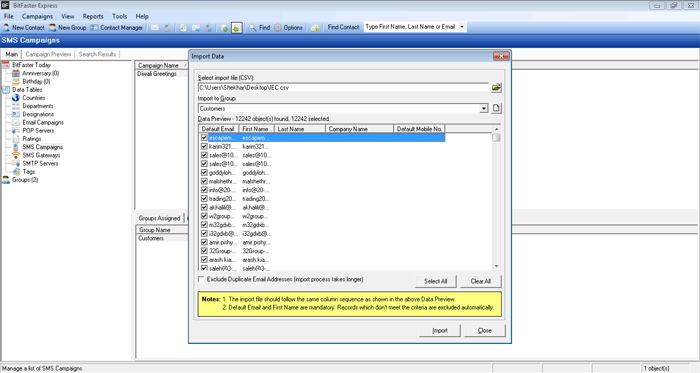Select Data Tables tree node
Image resolution: width=700 pixels, height=373 pixels.
click(x=22, y=90)
